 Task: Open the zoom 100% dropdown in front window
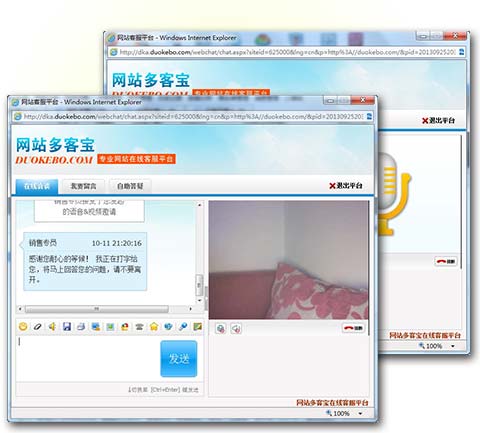(360, 413)
